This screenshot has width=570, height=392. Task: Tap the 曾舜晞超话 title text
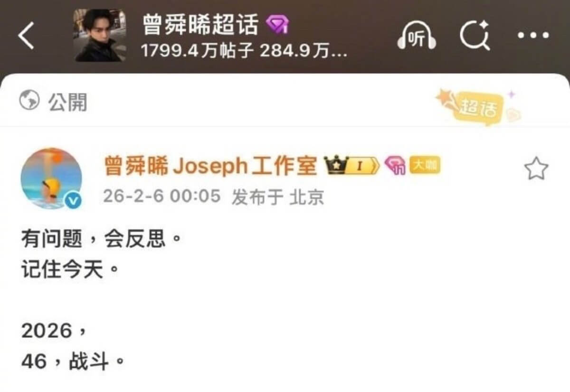tap(200, 25)
